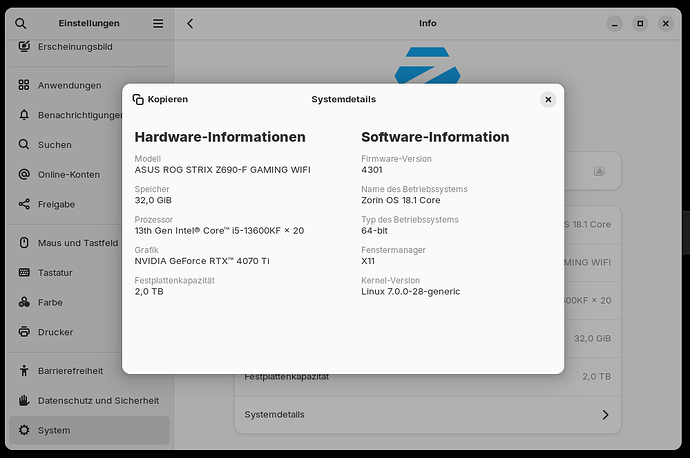690x458 pixels.
Task: Go back using the arrow in the Info header
Action: (190, 23)
